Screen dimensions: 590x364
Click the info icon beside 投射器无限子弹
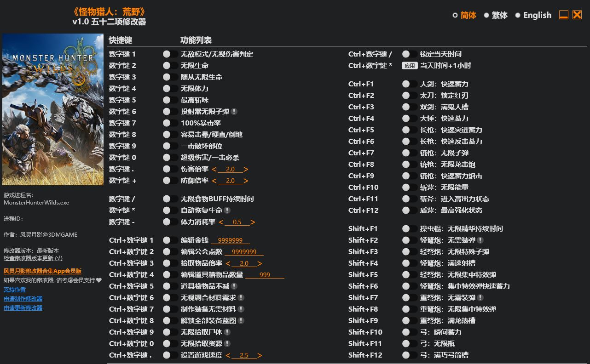click(x=234, y=112)
